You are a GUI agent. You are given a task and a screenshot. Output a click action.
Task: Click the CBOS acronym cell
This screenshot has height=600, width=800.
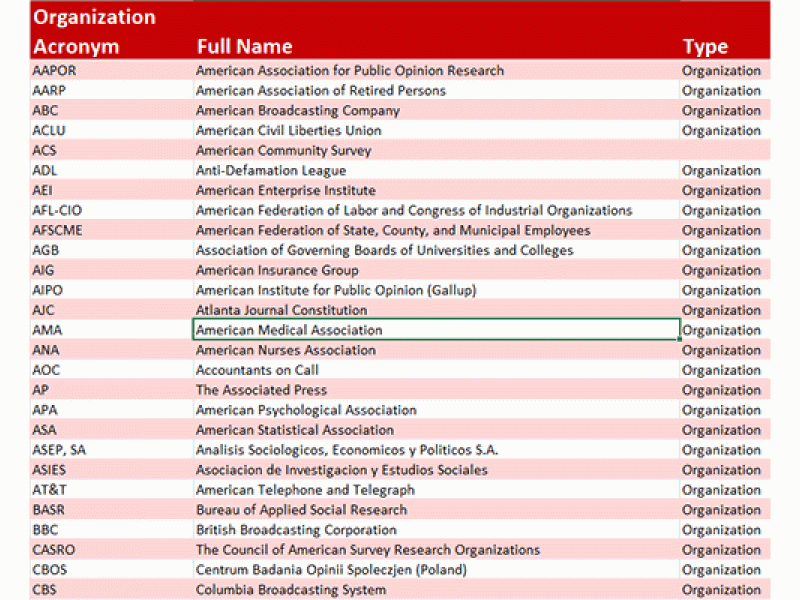111,569
